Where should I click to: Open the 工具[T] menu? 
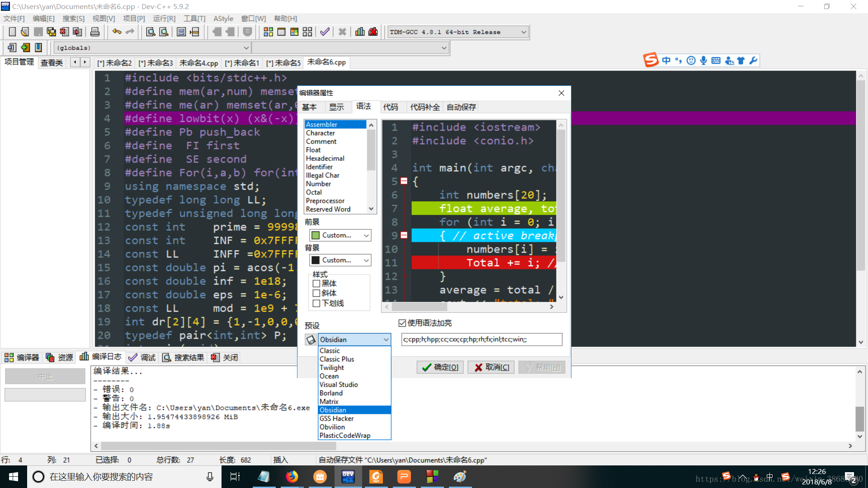[x=194, y=19]
